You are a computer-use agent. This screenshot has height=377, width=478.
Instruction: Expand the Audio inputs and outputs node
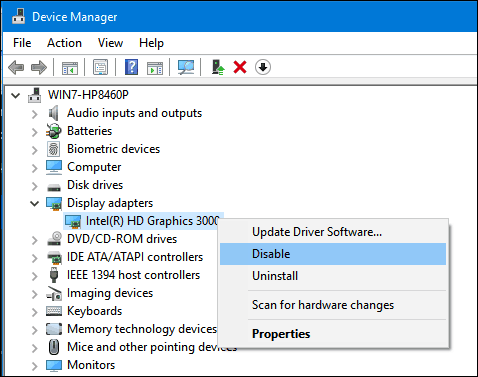tap(34, 113)
